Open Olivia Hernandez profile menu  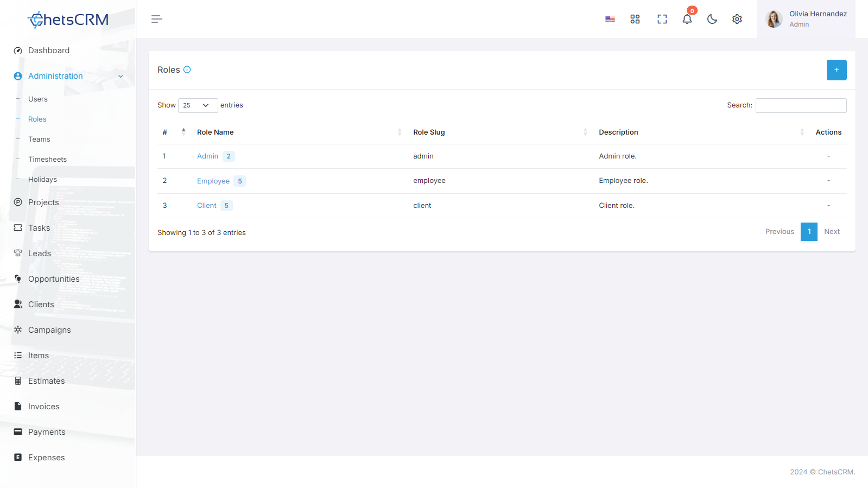point(806,19)
